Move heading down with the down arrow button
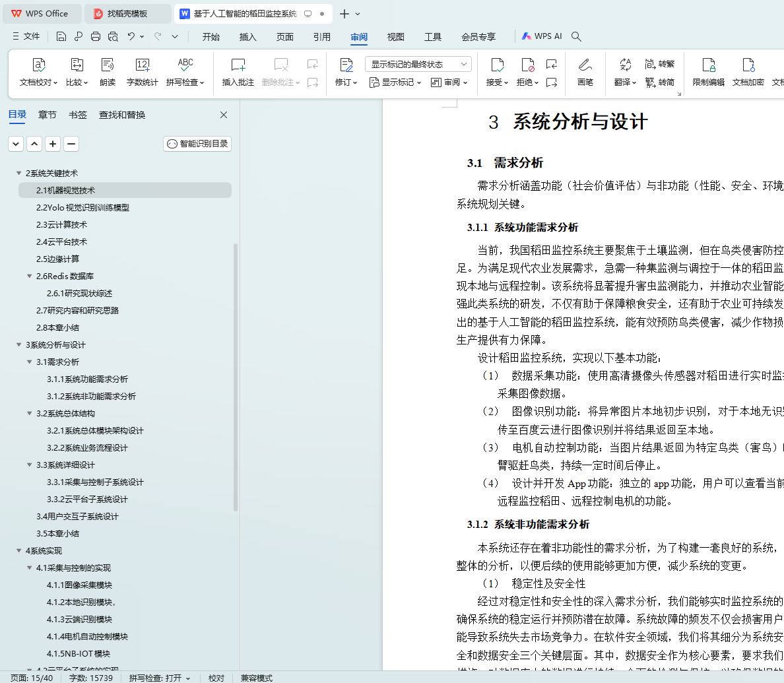This screenshot has width=784, height=683. coord(16,144)
